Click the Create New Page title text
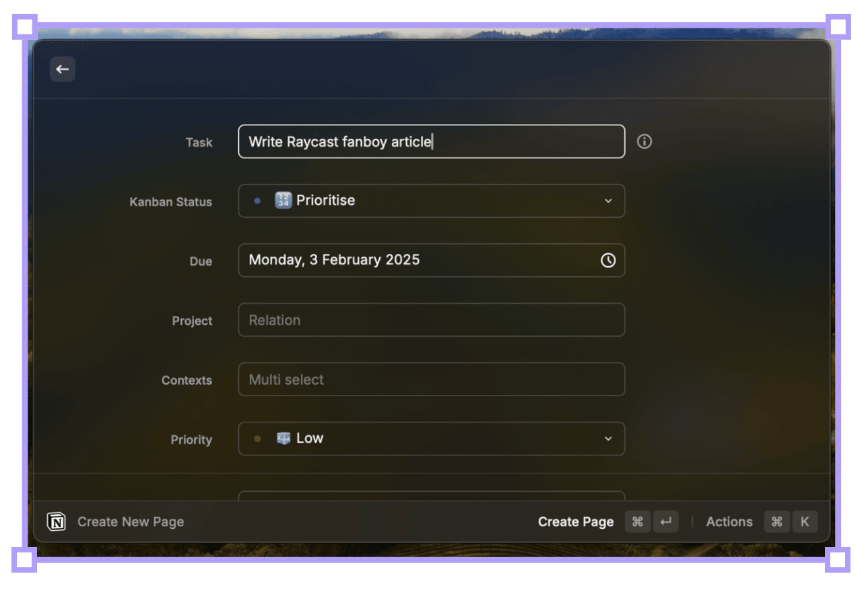 tap(131, 521)
